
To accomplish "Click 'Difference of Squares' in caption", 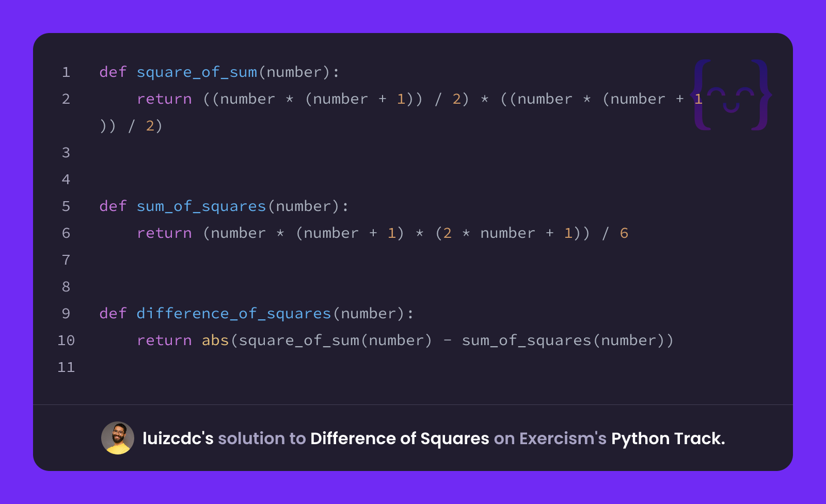I will (400, 438).
